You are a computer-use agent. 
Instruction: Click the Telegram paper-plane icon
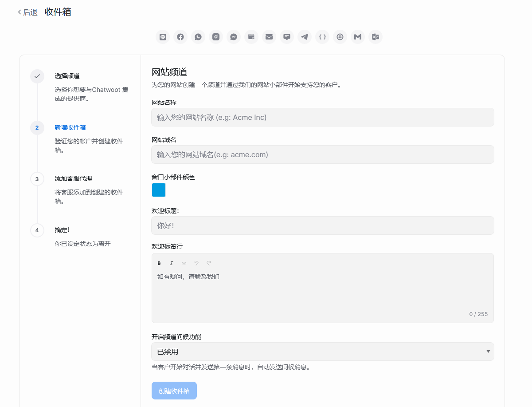pos(305,37)
